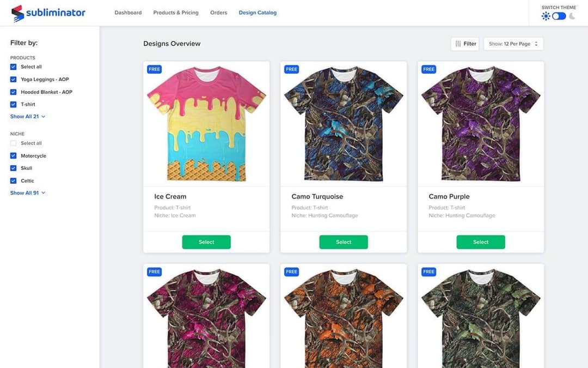Click the filter sliders icon

458,44
